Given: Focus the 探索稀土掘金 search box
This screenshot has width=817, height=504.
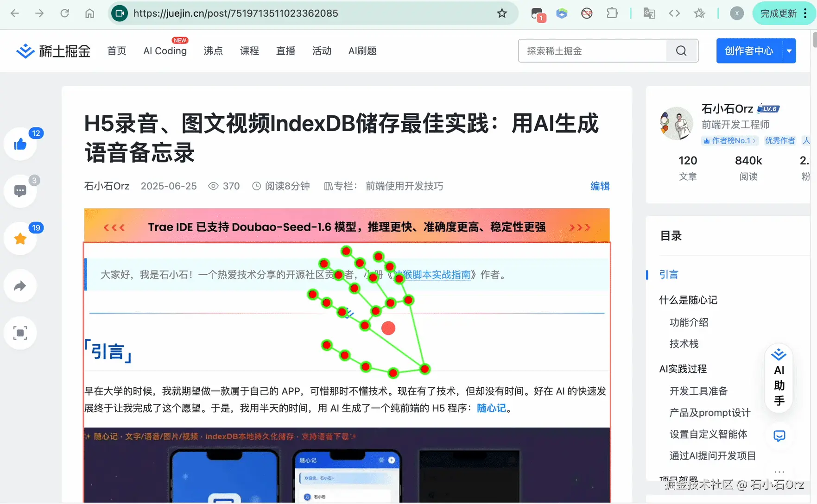Looking at the screenshot, I should click(x=592, y=51).
